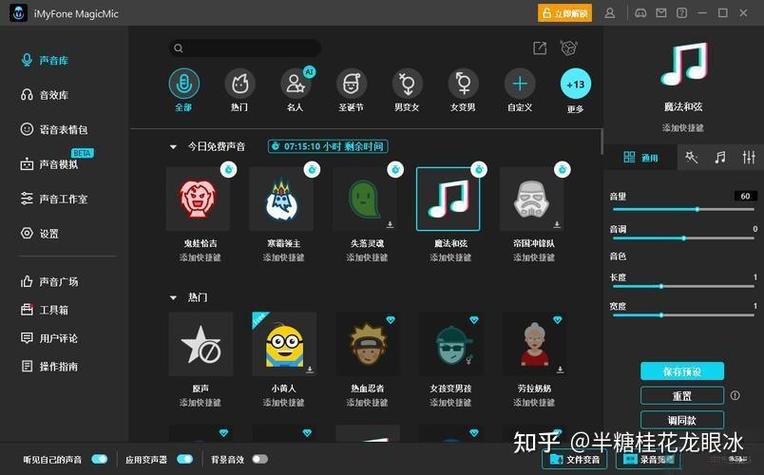Switch to the equalizer sliders tab
Image resolution: width=764 pixels, height=475 pixels.
pyautogui.click(x=748, y=157)
